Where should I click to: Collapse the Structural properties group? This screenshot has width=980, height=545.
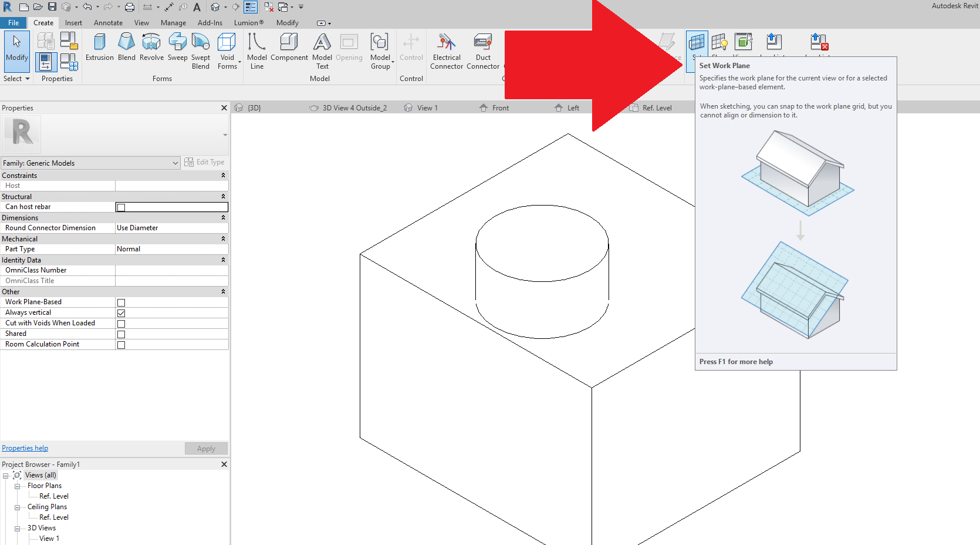223,197
